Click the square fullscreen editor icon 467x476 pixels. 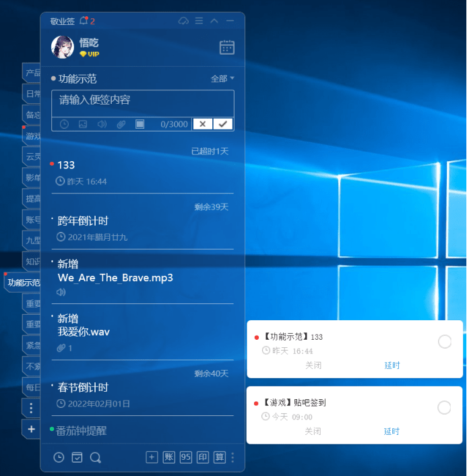pyautogui.click(x=139, y=124)
